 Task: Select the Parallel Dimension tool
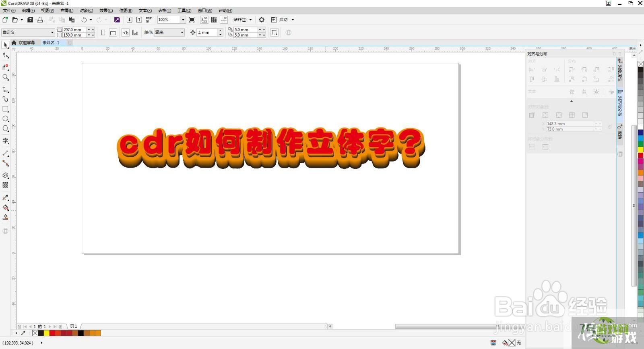pos(6,153)
